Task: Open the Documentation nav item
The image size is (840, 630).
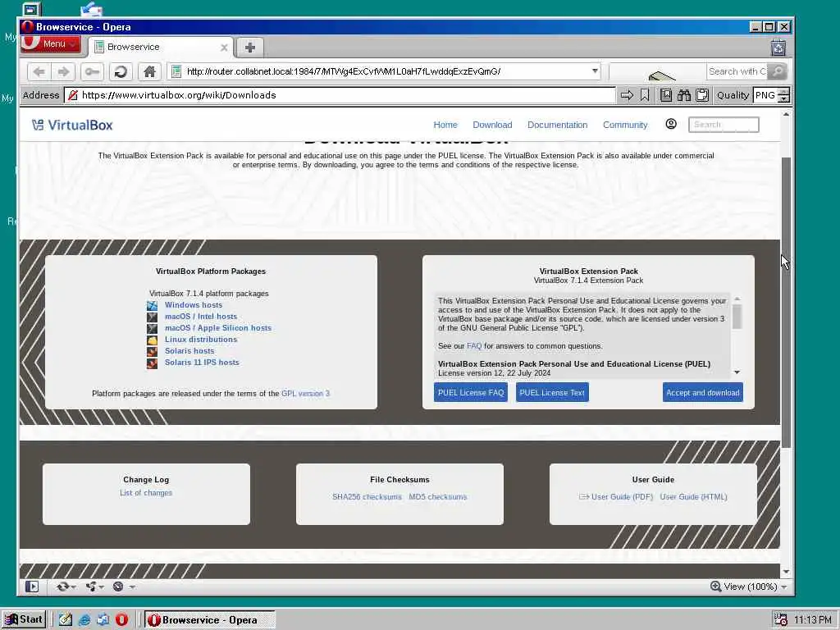Action: tap(557, 125)
